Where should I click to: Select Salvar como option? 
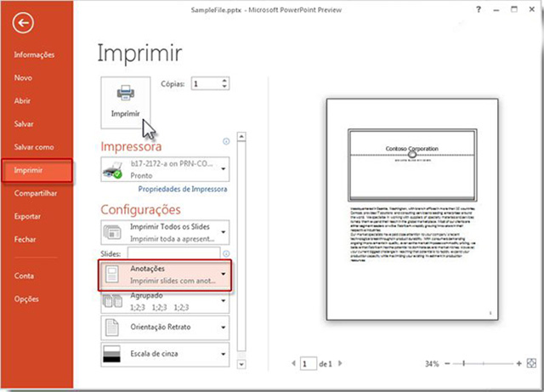click(x=34, y=147)
